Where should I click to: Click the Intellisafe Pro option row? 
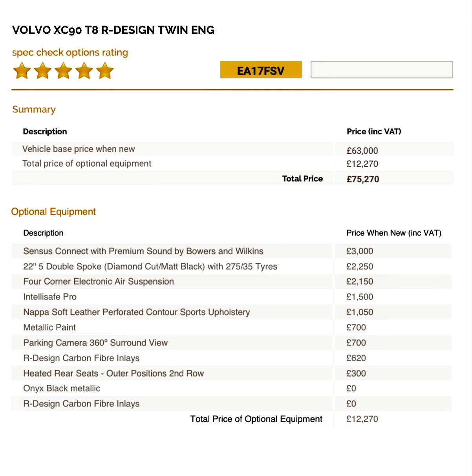point(232,297)
